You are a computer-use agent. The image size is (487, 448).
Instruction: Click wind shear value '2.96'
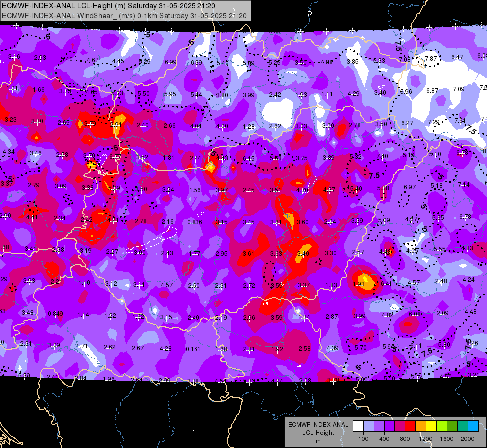(x=249, y=318)
